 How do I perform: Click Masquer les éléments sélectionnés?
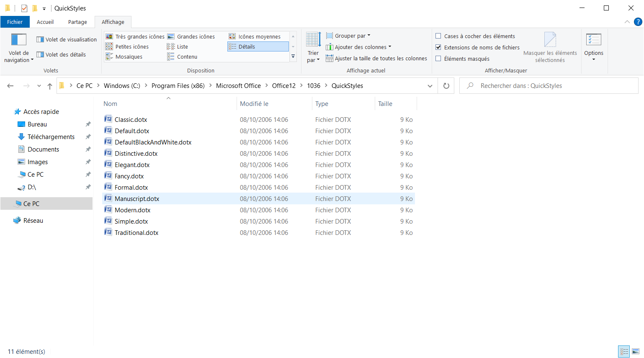coord(550,48)
